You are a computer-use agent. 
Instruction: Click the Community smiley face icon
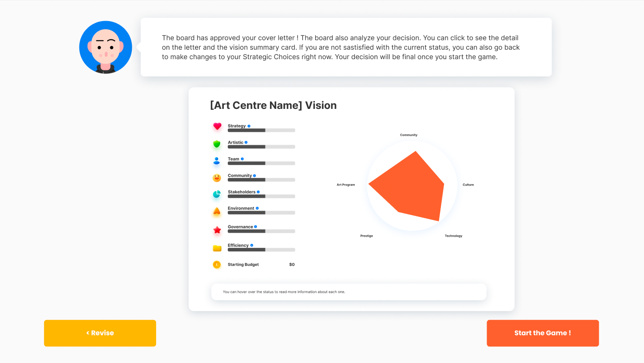(x=217, y=178)
